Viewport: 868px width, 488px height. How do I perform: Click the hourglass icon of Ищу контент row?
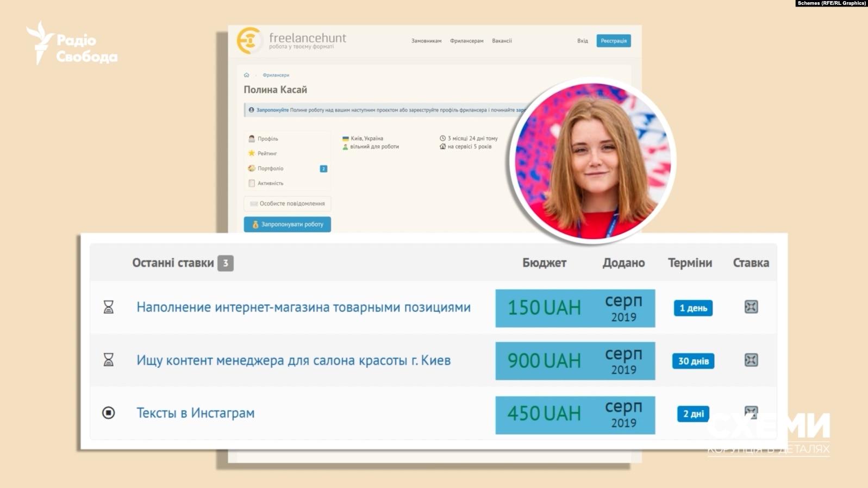109,360
